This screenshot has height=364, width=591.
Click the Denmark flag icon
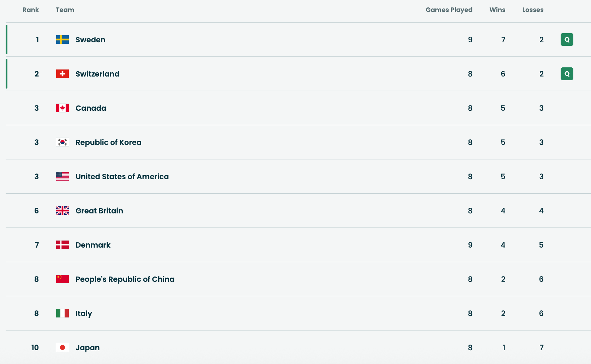coord(62,245)
